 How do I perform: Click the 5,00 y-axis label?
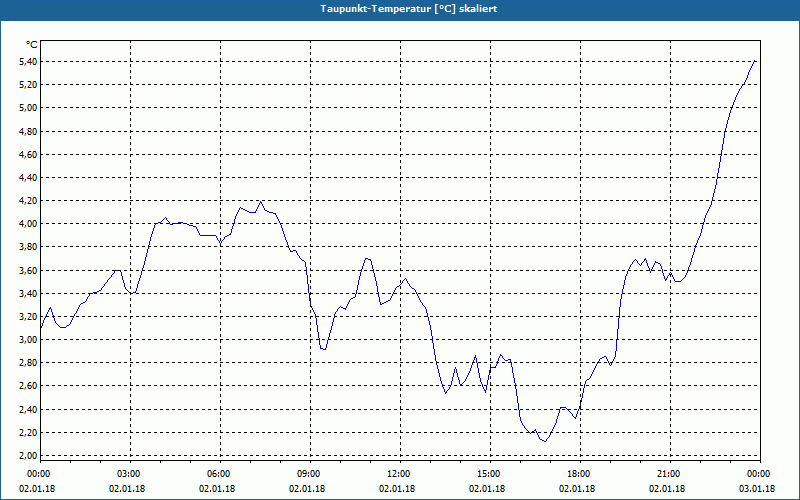pyautogui.click(x=29, y=108)
